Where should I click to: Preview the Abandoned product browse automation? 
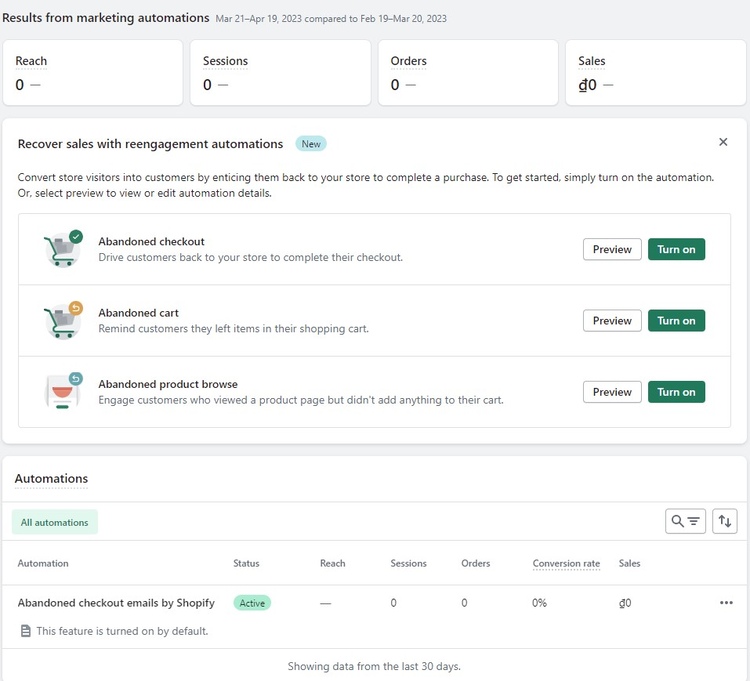tap(612, 392)
